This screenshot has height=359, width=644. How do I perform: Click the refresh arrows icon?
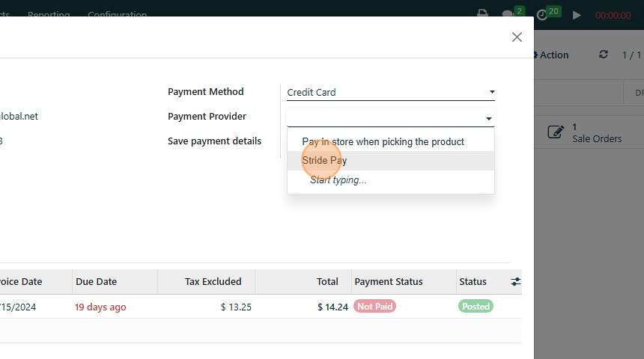(x=604, y=55)
